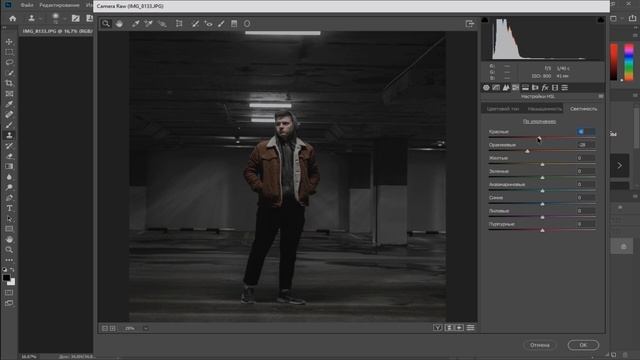Set foreground color swatch in Photoshop
This screenshot has height=360, width=640.
tap(6, 278)
